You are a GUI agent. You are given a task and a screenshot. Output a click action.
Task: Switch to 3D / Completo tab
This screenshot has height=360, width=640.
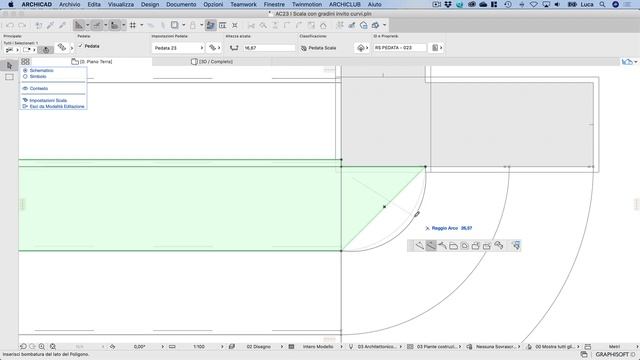point(212,62)
